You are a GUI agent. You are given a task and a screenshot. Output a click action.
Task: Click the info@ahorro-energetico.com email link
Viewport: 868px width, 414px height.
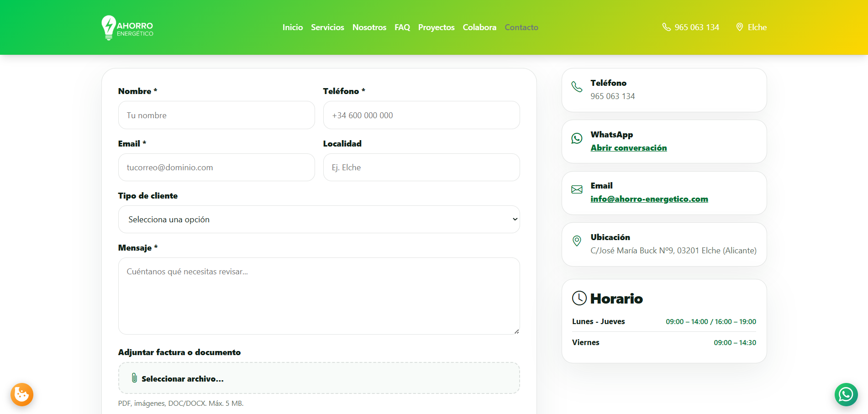click(x=649, y=199)
